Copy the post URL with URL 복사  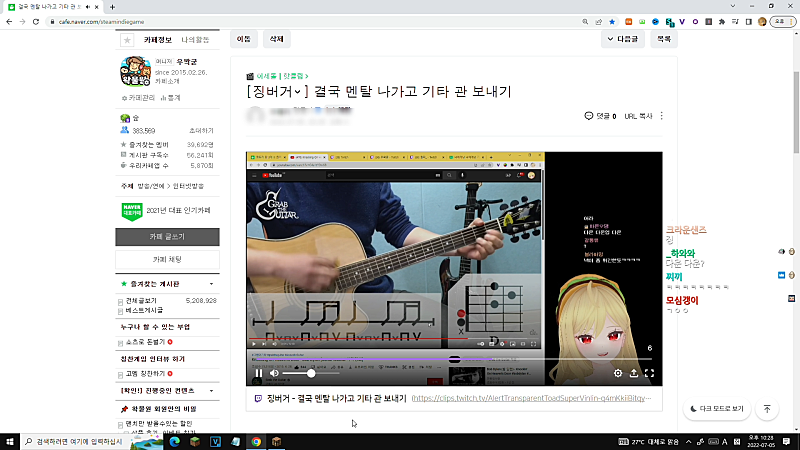tap(638, 116)
